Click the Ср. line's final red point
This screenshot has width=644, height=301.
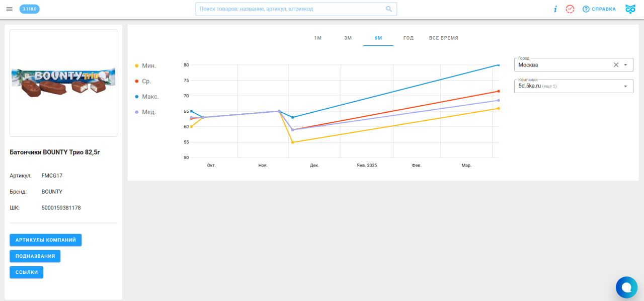pos(498,91)
